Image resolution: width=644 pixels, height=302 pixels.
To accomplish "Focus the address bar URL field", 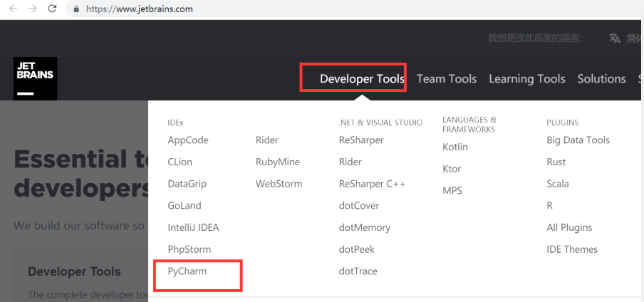I will [x=353, y=9].
